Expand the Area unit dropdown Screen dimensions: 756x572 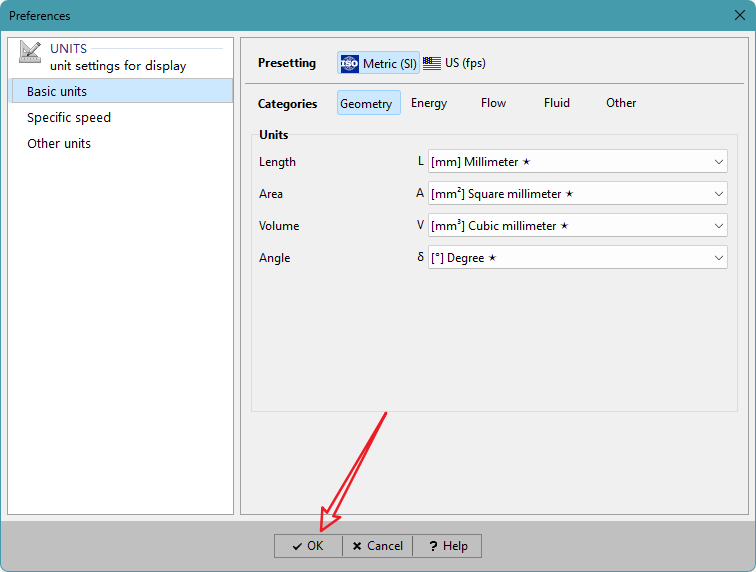coord(577,193)
